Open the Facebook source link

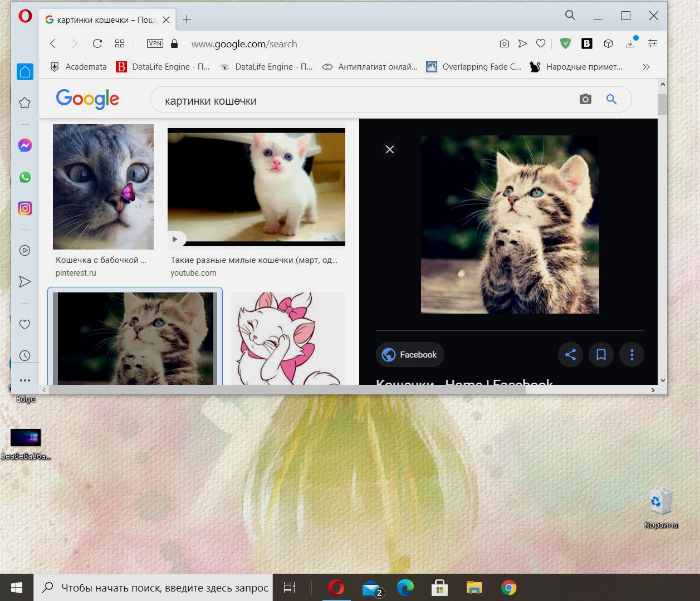click(410, 354)
